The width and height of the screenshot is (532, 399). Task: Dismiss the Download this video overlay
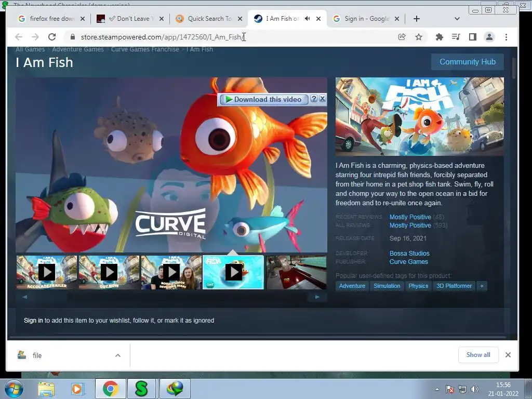click(x=322, y=99)
